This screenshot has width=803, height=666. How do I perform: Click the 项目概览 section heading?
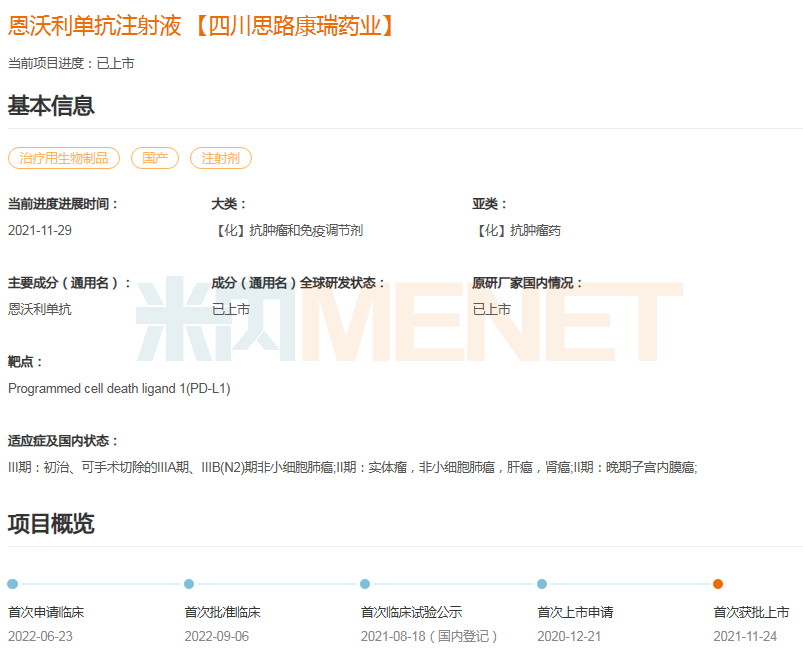51,523
